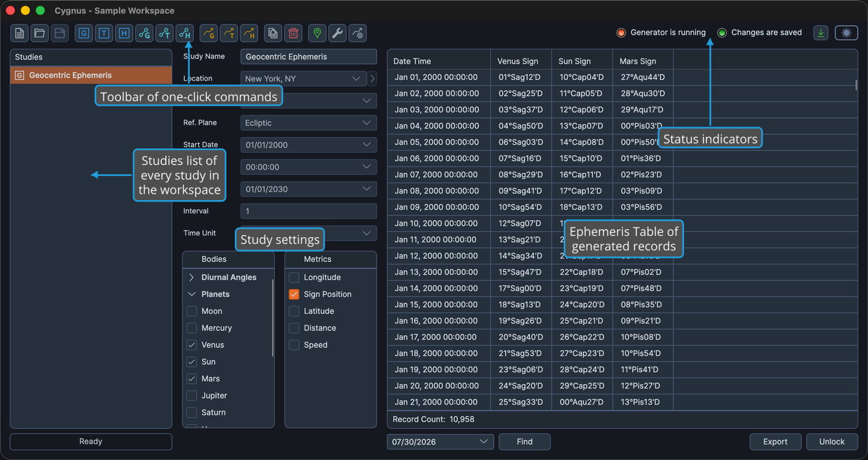Duplicate the study with the copy icon
The image size is (868, 460).
[x=273, y=33]
